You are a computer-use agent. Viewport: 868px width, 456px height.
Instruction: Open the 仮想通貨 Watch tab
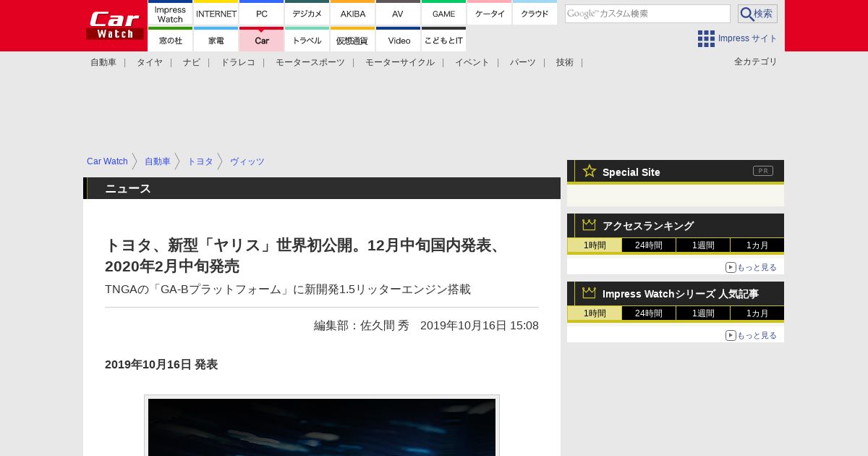353,40
